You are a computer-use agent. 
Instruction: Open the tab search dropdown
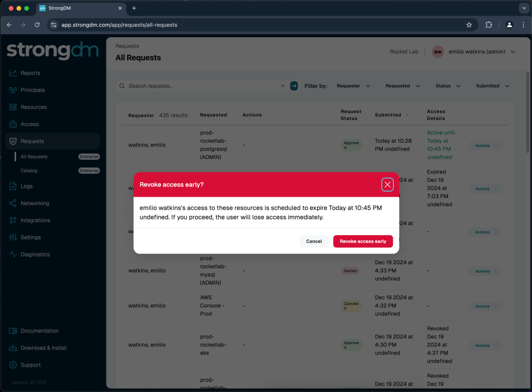[x=524, y=8]
